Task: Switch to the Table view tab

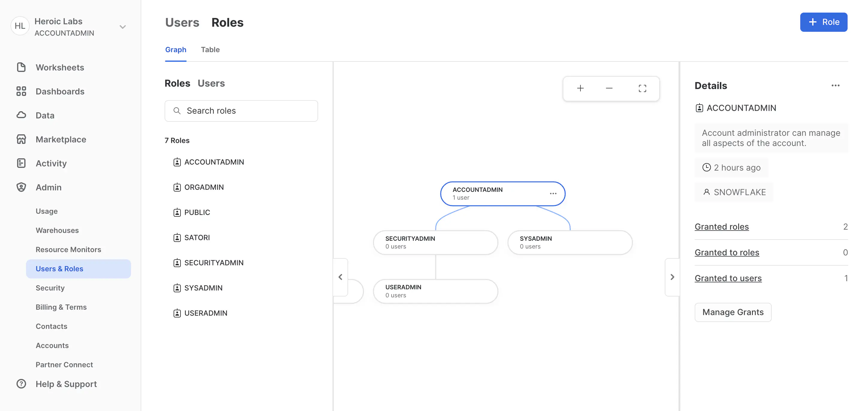Action: pos(210,49)
